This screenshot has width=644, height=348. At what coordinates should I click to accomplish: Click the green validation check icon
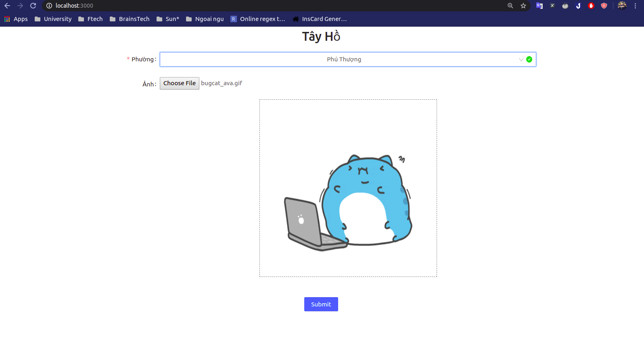[x=529, y=59]
